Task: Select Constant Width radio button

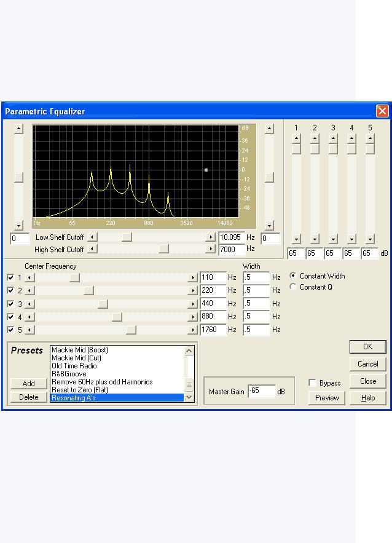Action: pyautogui.click(x=293, y=276)
